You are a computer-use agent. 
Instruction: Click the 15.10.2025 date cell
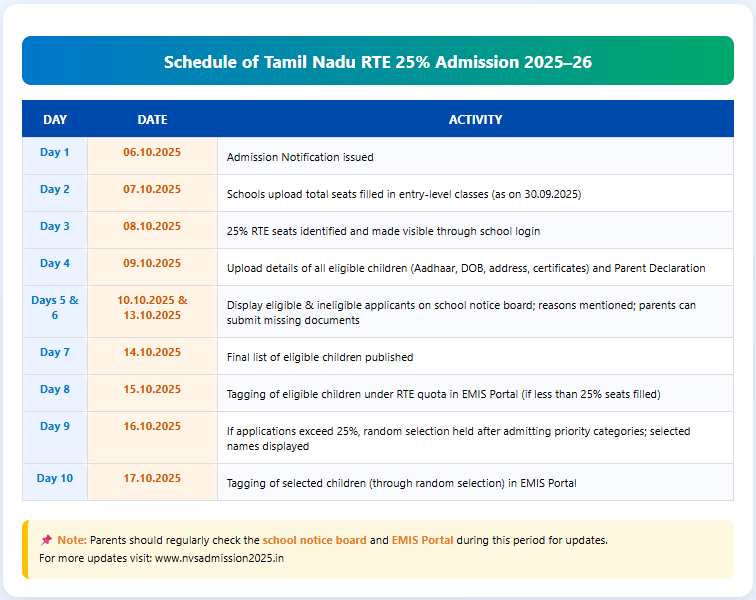(x=152, y=389)
